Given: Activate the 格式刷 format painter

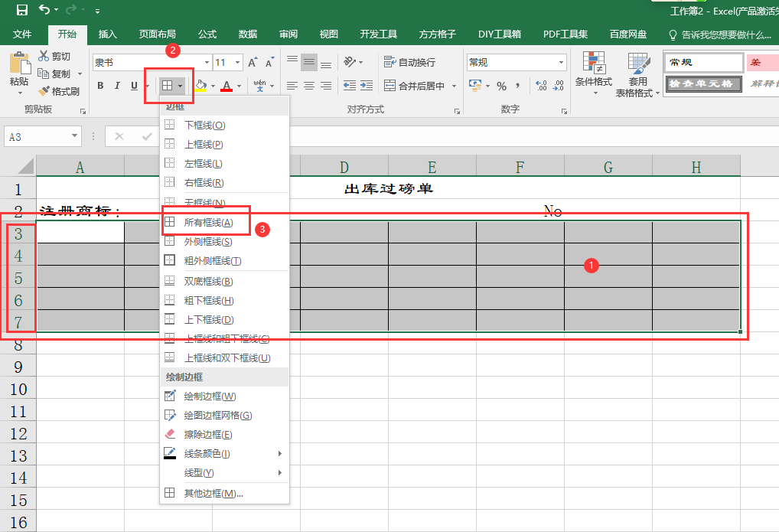Looking at the screenshot, I should 59,92.
